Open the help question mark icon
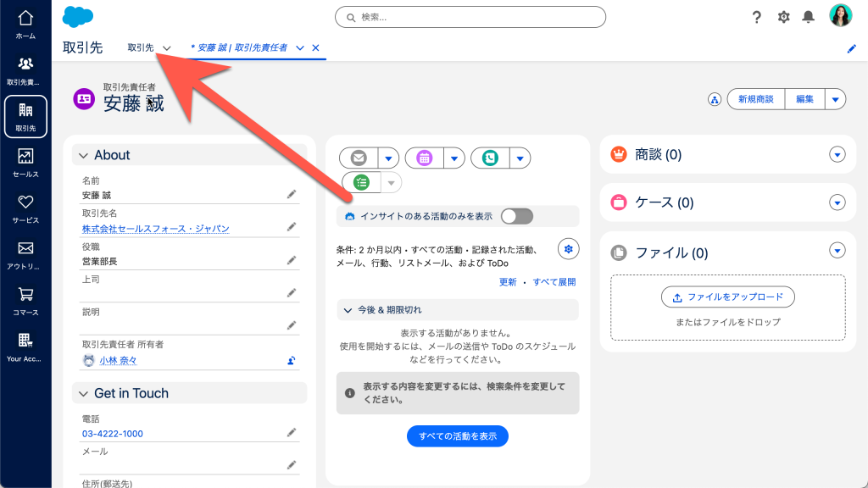Screen dimensions: 868x488 [x=757, y=17]
